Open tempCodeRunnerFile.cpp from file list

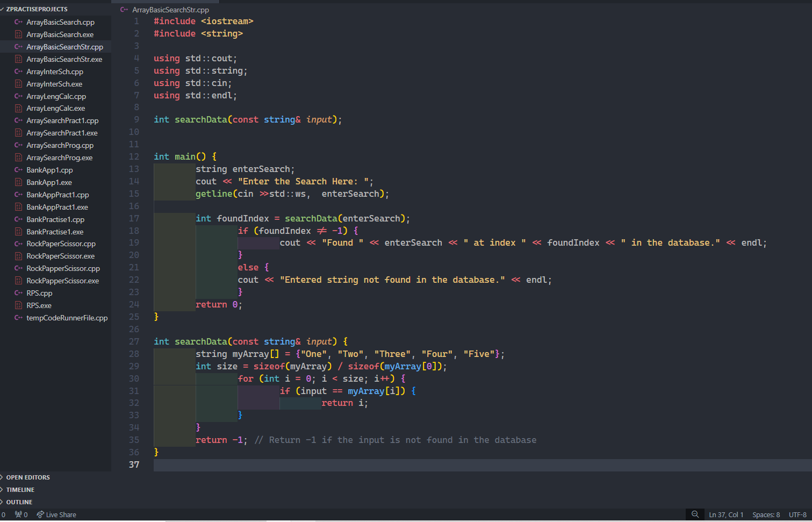(x=67, y=318)
